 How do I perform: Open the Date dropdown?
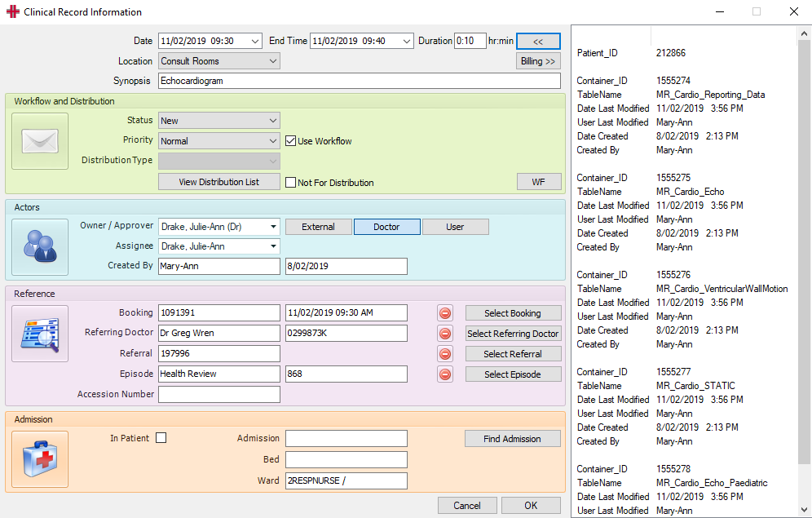(x=255, y=41)
